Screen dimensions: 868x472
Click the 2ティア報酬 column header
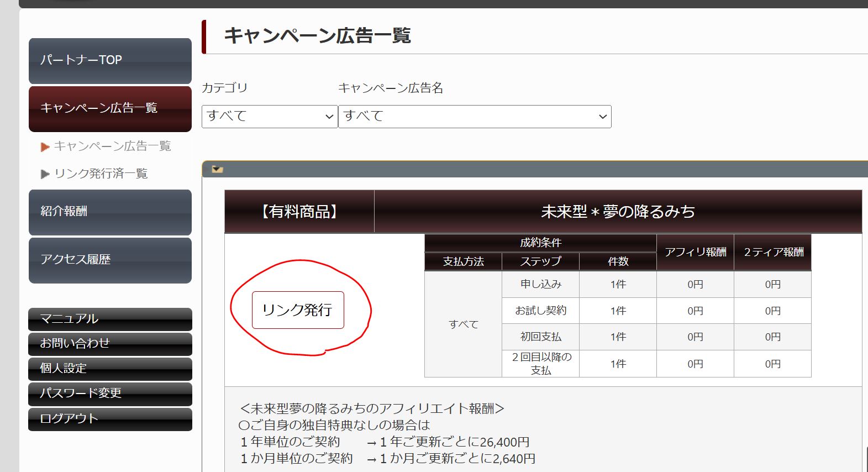[x=772, y=253]
